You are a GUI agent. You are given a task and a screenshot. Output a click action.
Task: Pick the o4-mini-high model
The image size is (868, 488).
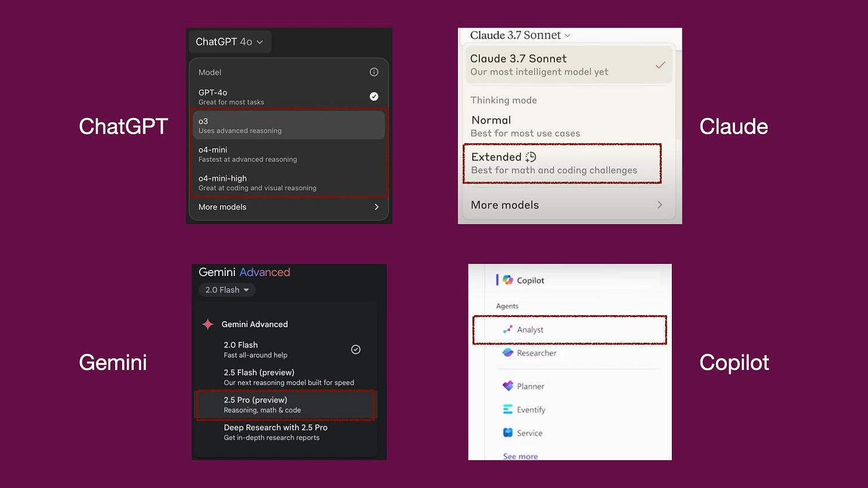point(289,182)
